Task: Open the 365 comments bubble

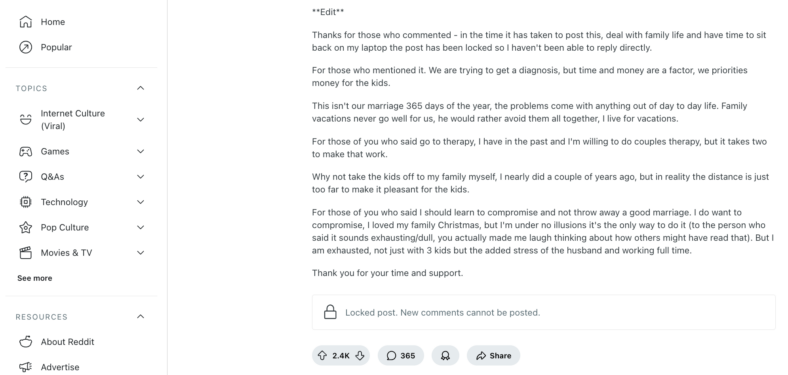Action: coord(401,355)
